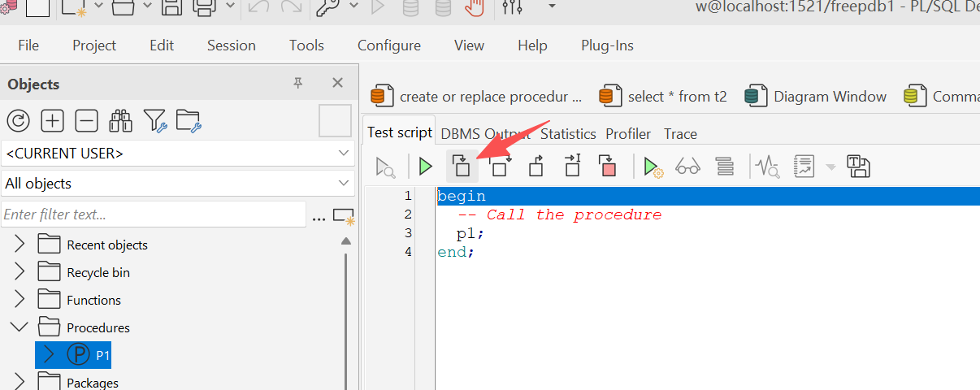980x390 pixels.
Task: Click the key Log on icon
Action: click(x=327, y=7)
